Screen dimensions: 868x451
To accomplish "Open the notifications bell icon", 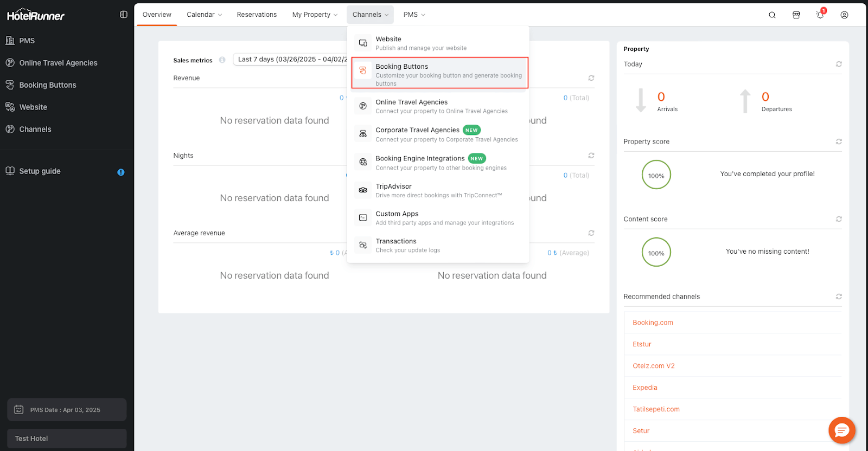I will pyautogui.click(x=820, y=15).
